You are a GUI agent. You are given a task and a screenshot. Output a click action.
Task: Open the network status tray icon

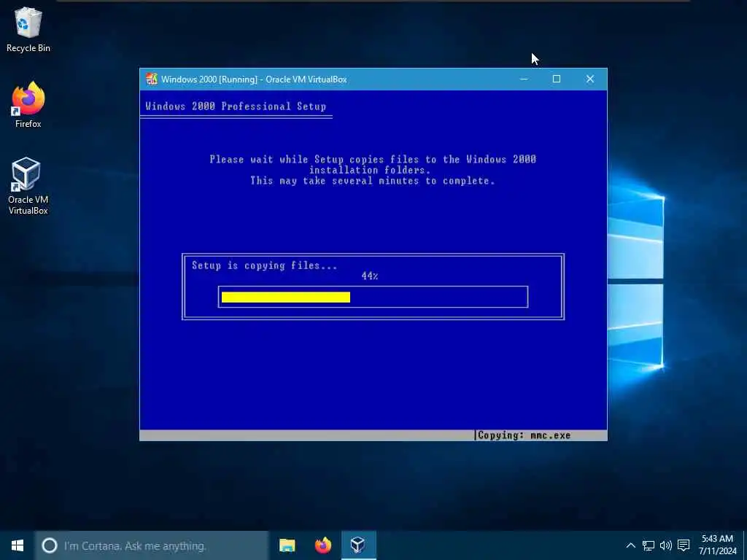(649, 545)
